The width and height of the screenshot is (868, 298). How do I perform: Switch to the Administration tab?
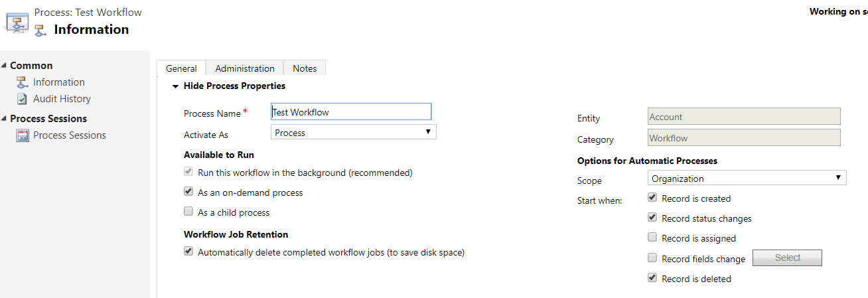[244, 68]
